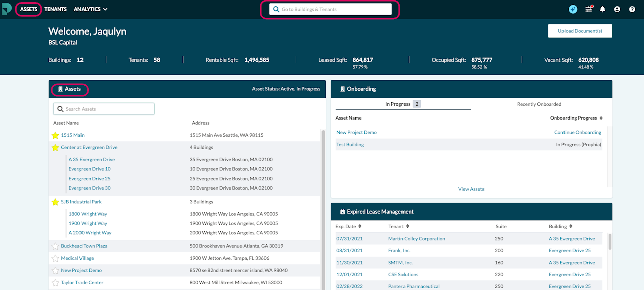Open the AI assistant sparkle icon
This screenshot has height=290, width=644.
click(x=573, y=9)
